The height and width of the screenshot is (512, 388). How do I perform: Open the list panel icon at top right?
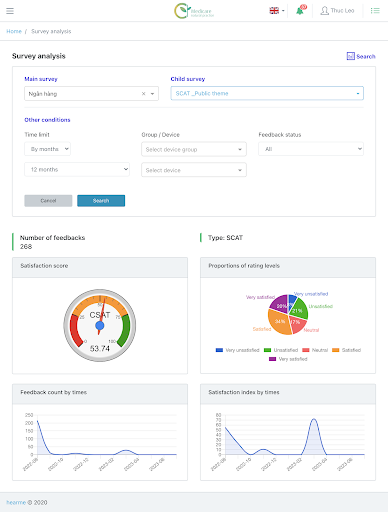coord(375,11)
